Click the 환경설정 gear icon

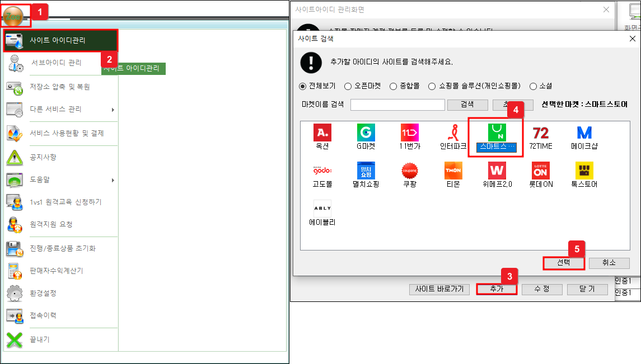[x=15, y=294]
